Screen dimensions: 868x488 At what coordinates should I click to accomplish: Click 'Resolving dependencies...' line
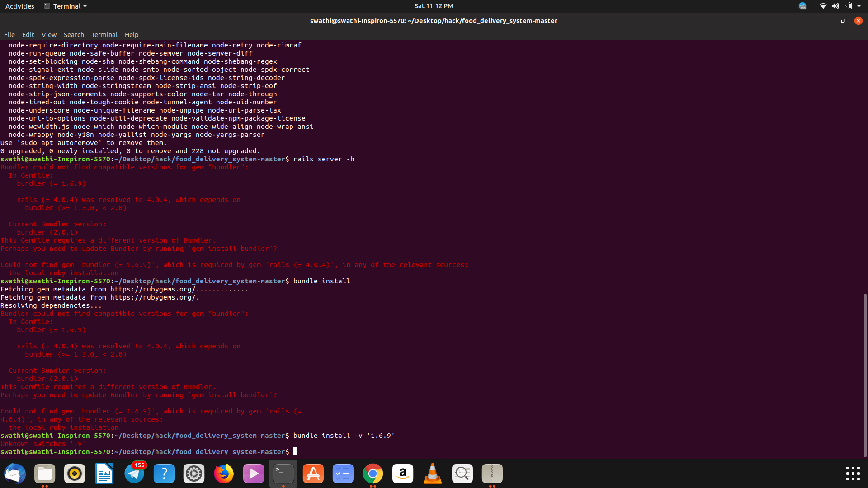(x=51, y=305)
